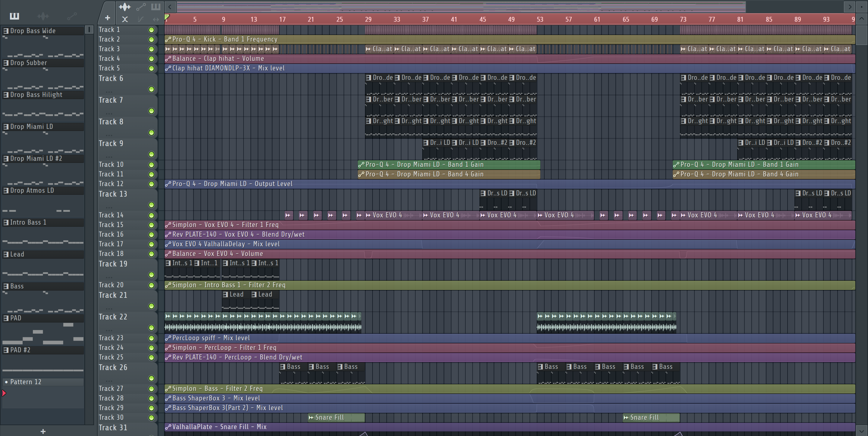868x436 pixels.
Task: Click the curve icon in the playlist header
Action: click(x=141, y=19)
